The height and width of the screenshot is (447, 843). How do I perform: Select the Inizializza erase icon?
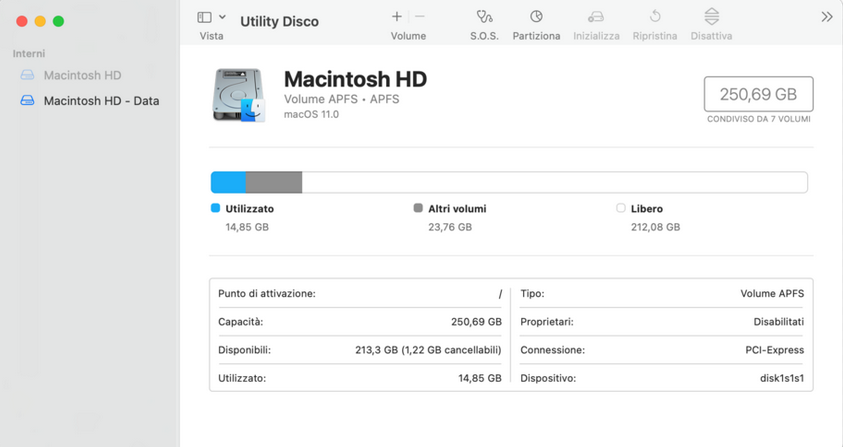pyautogui.click(x=596, y=17)
